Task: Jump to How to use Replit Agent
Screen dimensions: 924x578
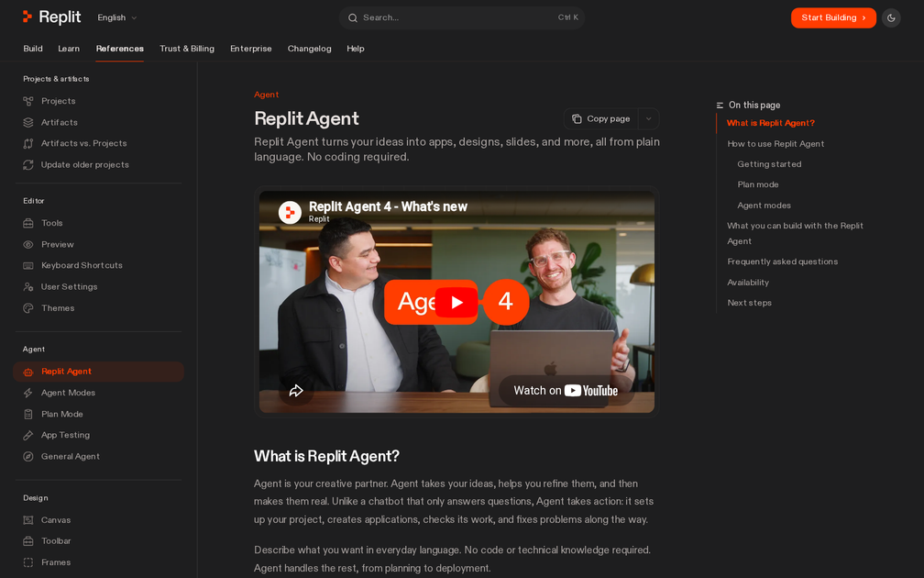Action: click(x=775, y=143)
